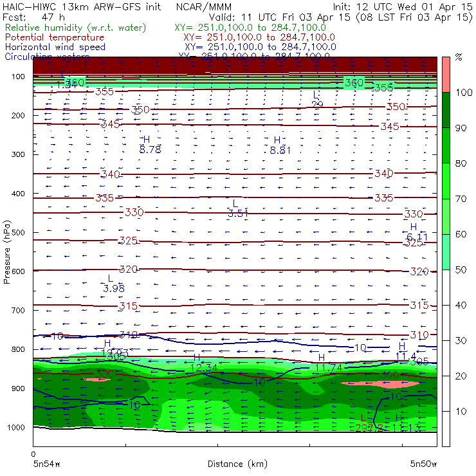Click the wind maximum 'H 8.78' label
Viewport: 476px width, 476px height.
click(150, 145)
